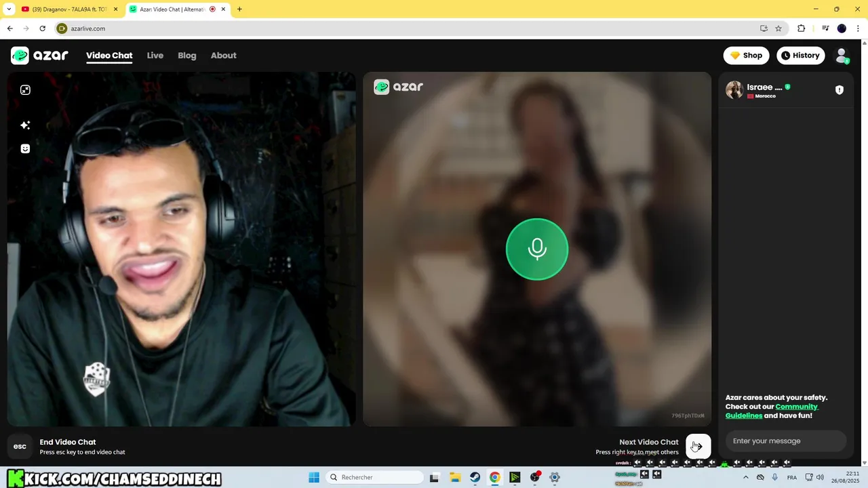This screenshot has height=488, width=868.
Task: Open the Community Guidelines link
Action: [772, 411]
